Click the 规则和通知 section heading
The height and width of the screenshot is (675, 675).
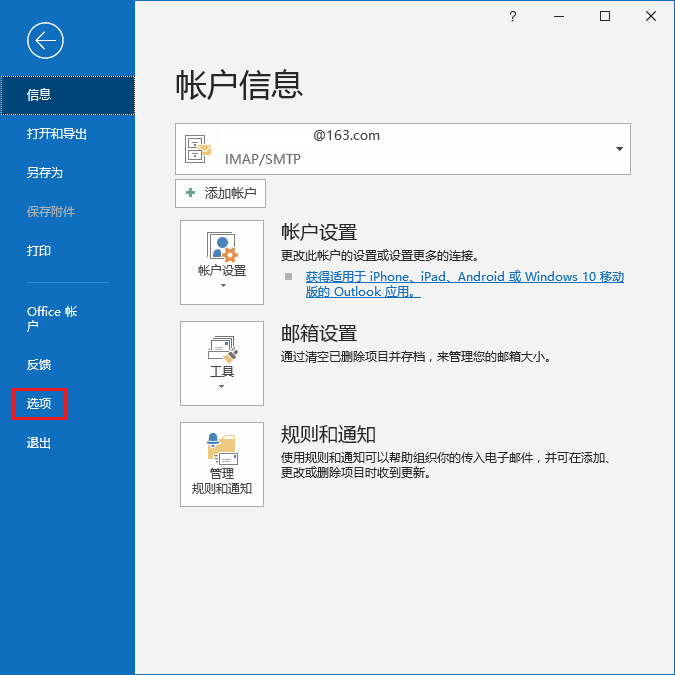[x=328, y=434]
